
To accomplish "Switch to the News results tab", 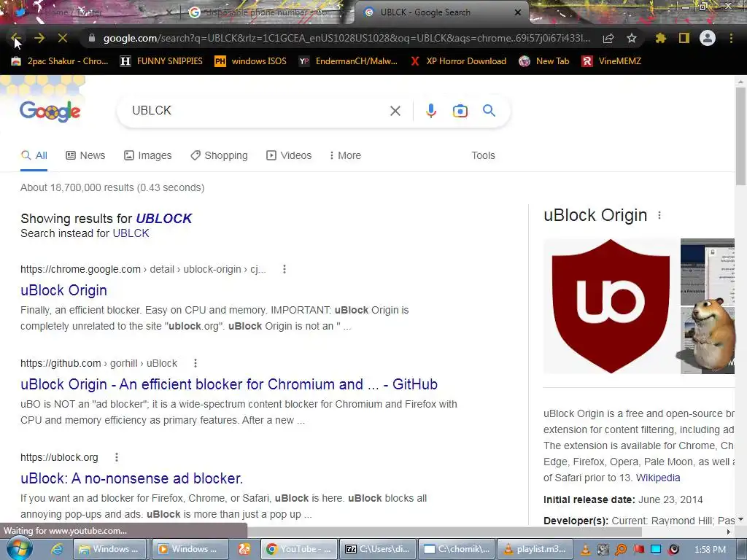I will coord(86,155).
